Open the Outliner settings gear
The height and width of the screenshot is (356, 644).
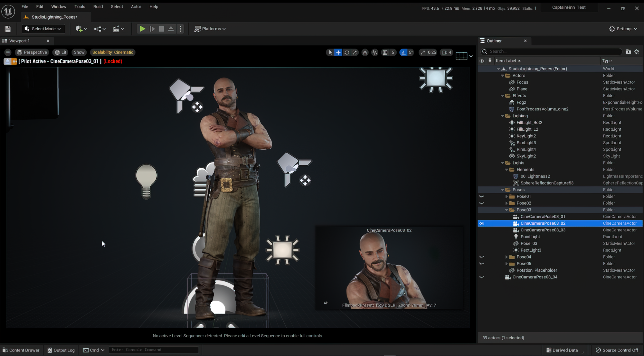click(637, 52)
